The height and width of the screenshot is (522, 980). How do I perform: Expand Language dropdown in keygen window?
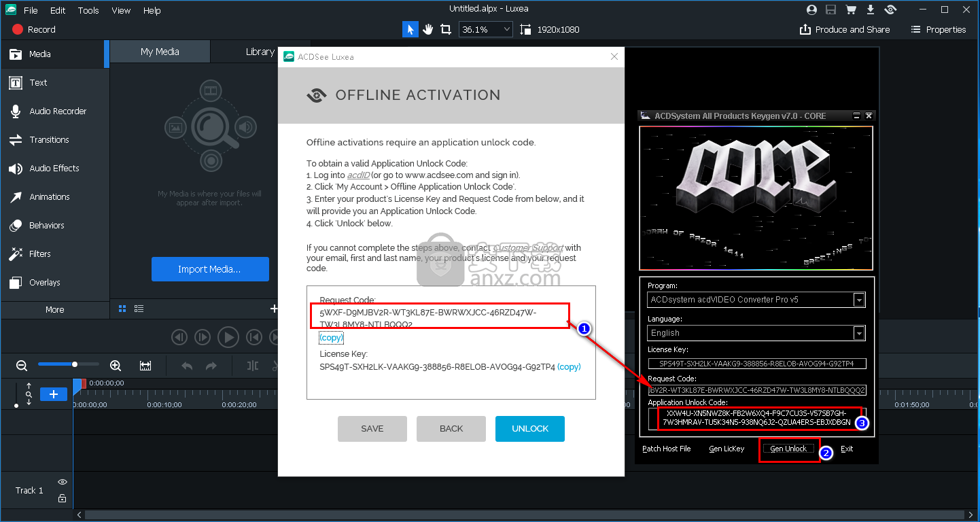pos(859,333)
